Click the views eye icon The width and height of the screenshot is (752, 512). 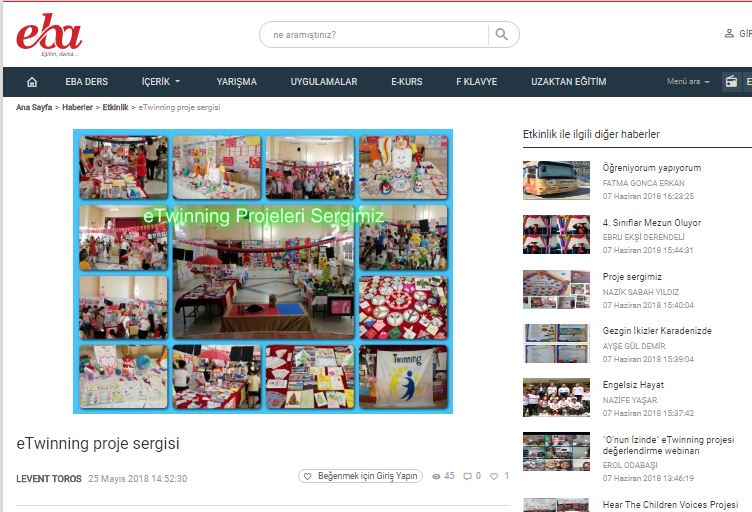point(436,477)
